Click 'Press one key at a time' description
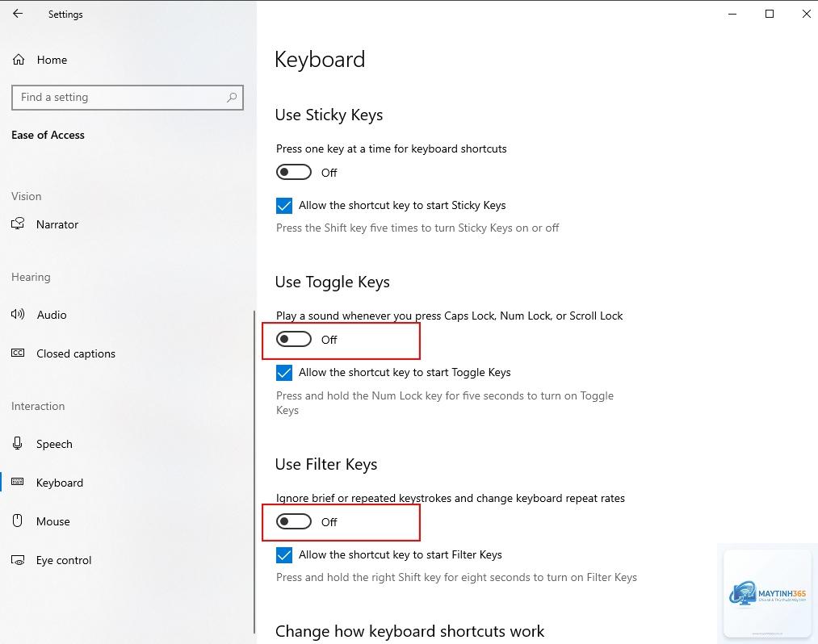 (x=392, y=148)
